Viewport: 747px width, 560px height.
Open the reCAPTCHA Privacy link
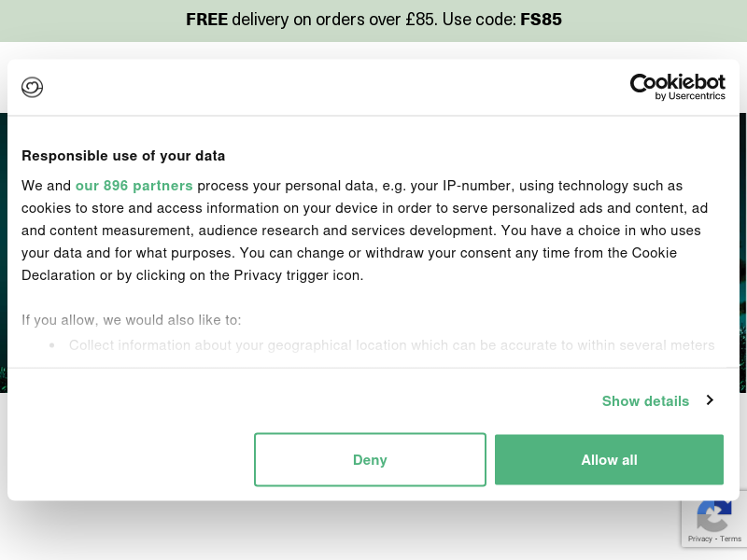699,539
